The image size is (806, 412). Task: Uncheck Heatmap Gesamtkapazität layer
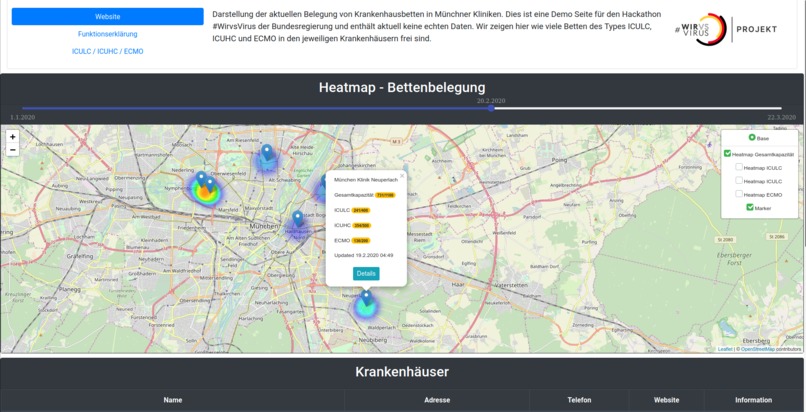tap(727, 154)
